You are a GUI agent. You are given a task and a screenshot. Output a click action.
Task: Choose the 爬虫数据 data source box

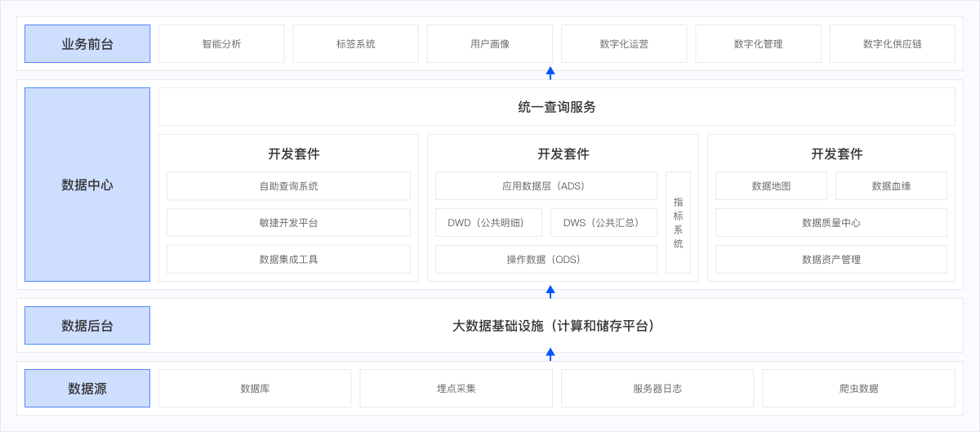click(x=858, y=389)
